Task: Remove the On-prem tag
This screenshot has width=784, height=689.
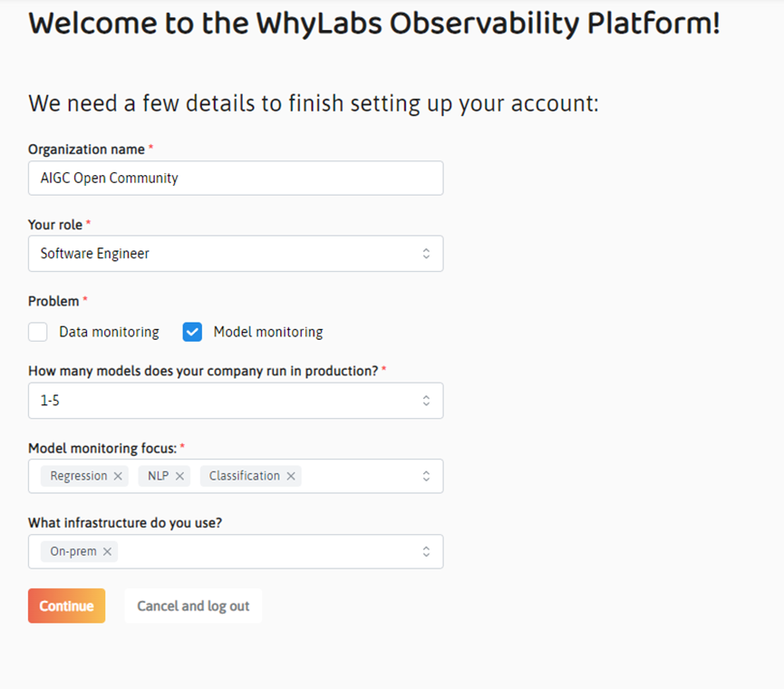Action: (x=107, y=551)
